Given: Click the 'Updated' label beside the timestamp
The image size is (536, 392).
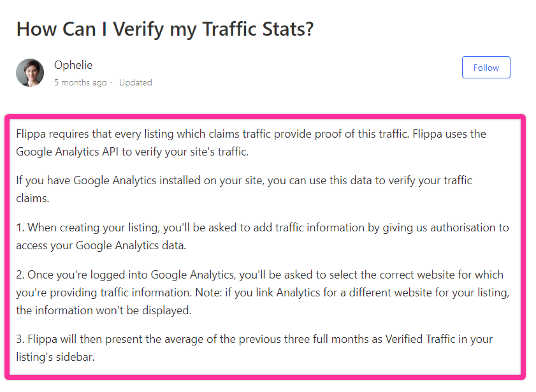Looking at the screenshot, I should point(135,82).
